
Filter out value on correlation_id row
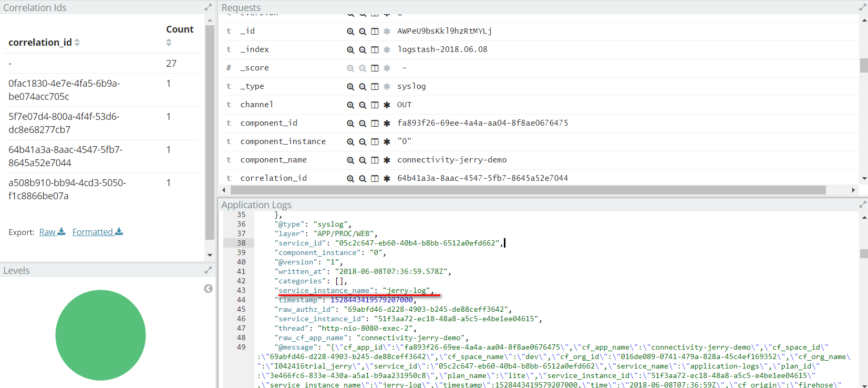coord(363,179)
